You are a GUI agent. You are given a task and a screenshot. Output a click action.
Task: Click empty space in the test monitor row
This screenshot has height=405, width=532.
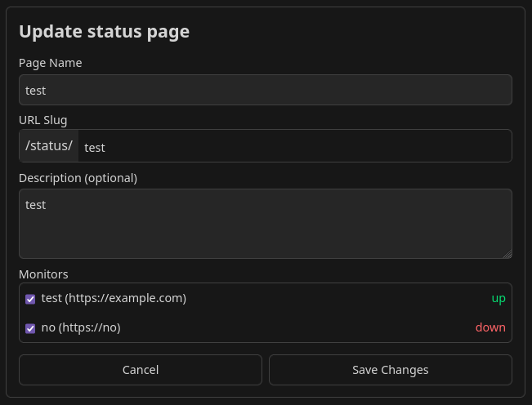335,298
